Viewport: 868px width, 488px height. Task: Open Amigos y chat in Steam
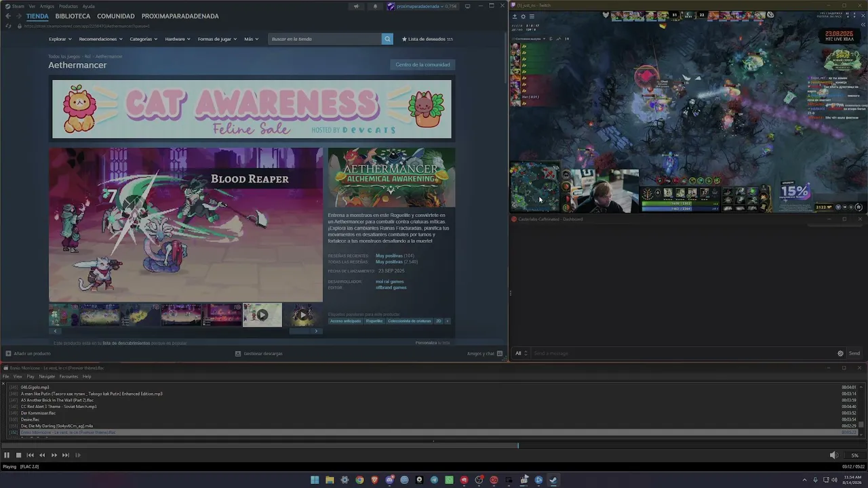485,353
